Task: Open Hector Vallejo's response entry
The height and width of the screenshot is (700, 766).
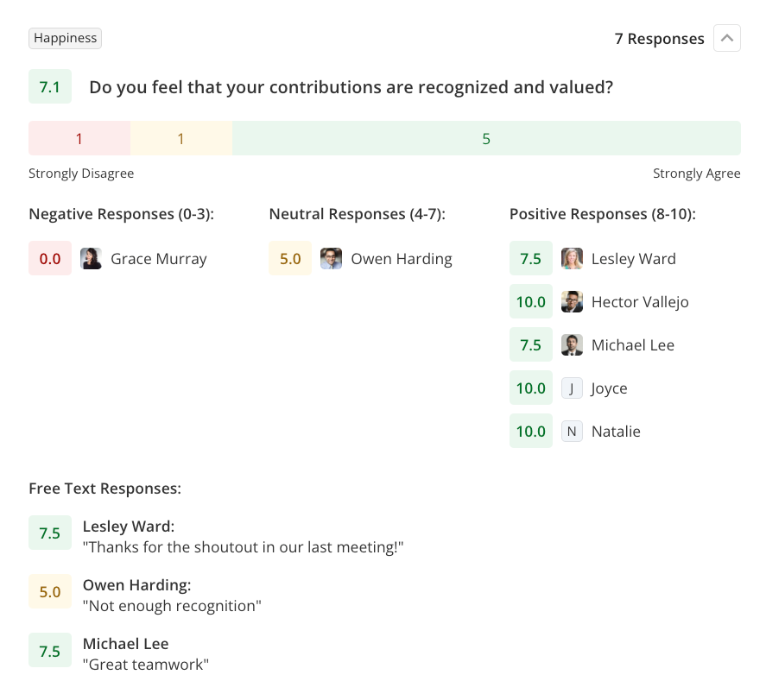Action: (640, 302)
